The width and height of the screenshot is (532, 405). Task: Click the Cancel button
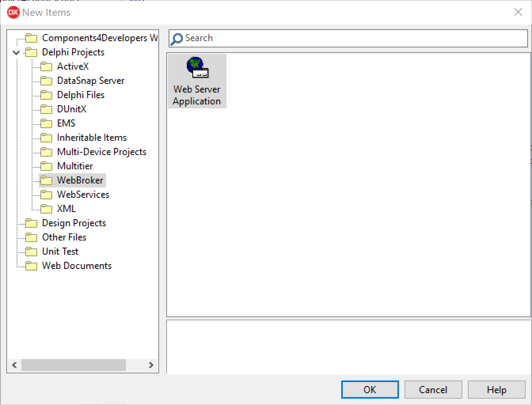[433, 390]
